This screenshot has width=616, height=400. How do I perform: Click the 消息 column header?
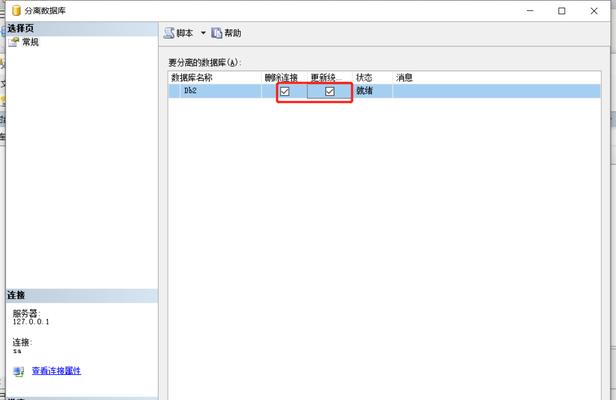(x=497, y=78)
